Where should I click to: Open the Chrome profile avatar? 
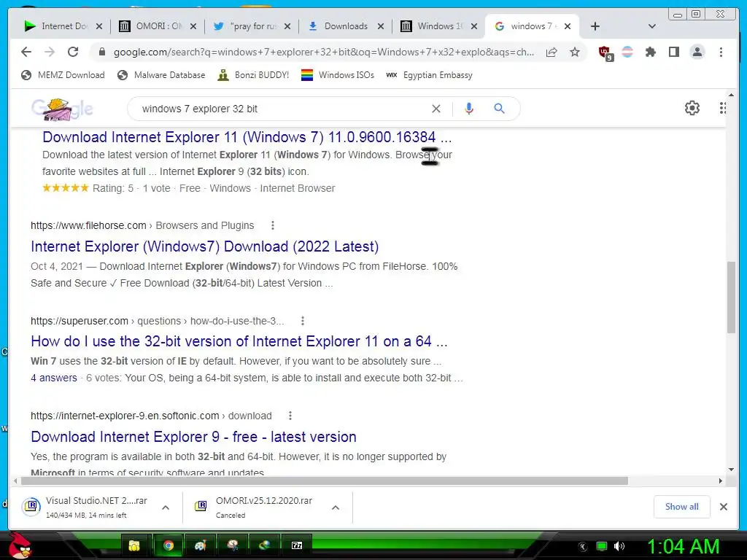[697, 52]
